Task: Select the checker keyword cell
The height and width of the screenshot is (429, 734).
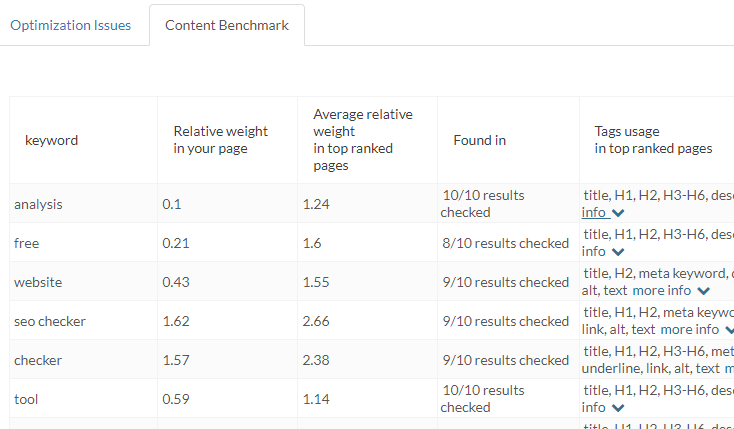Action: tap(83, 360)
